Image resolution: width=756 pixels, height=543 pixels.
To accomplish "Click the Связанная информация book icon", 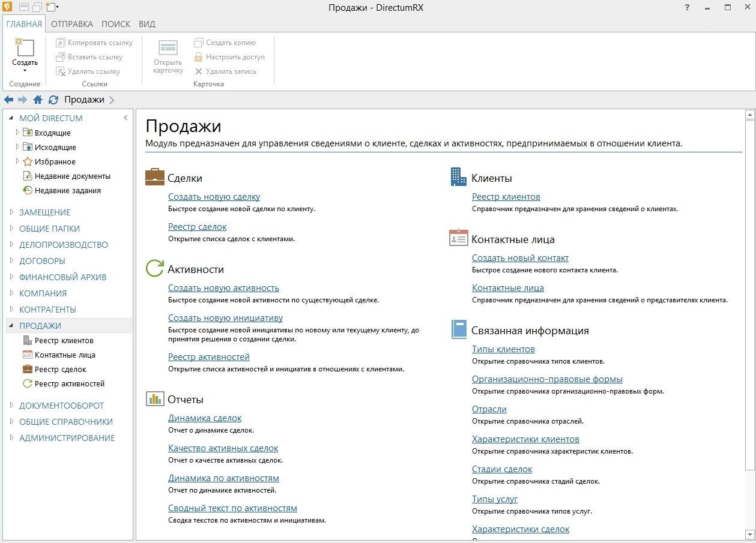I will 459,330.
